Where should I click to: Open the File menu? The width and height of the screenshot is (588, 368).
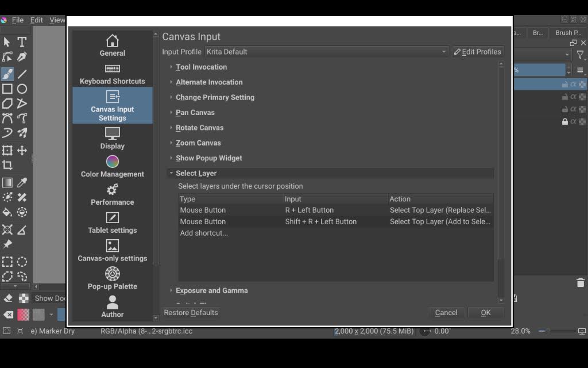coord(18,20)
